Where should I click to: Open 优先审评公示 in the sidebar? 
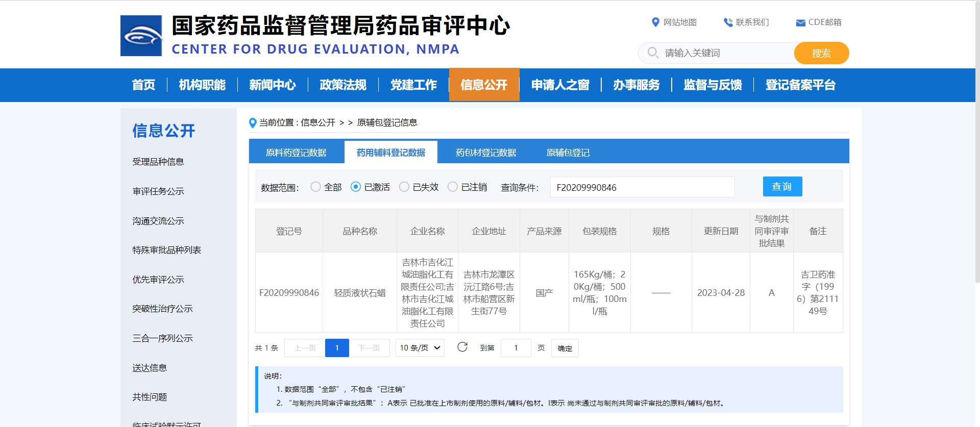(158, 280)
